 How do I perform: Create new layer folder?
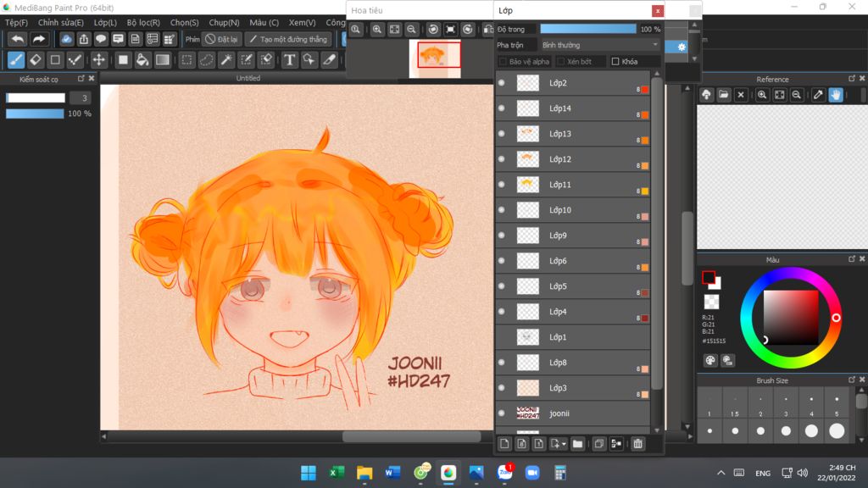(x=577, y=444)
